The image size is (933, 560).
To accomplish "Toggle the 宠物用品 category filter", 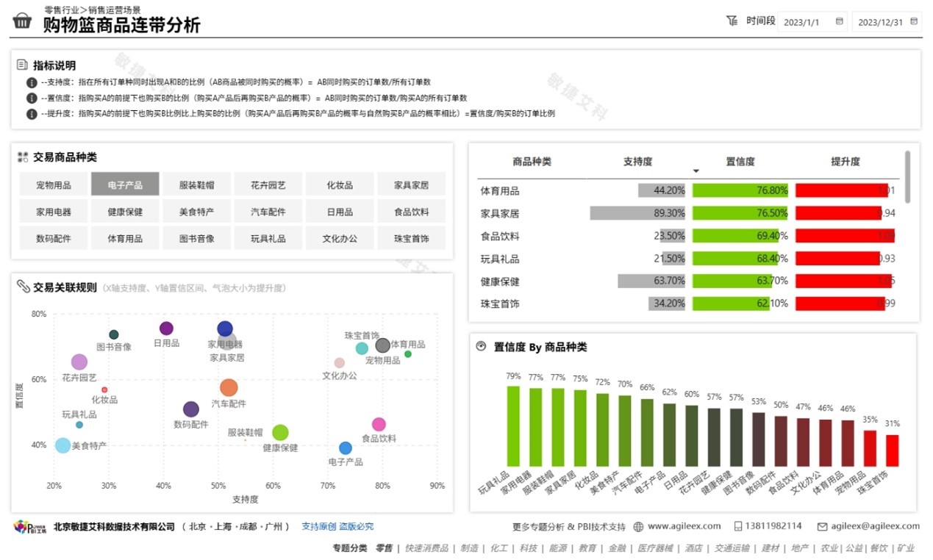I will coord(53,184).
